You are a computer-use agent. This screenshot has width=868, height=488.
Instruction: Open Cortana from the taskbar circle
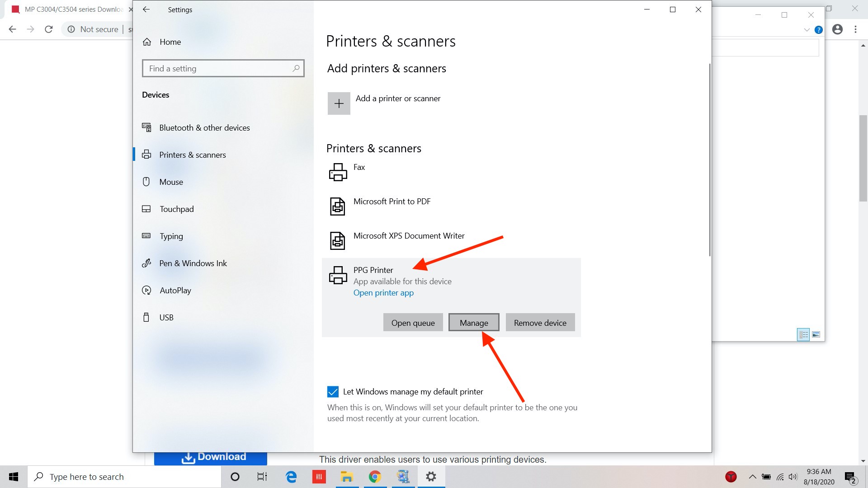pos(235,477)
